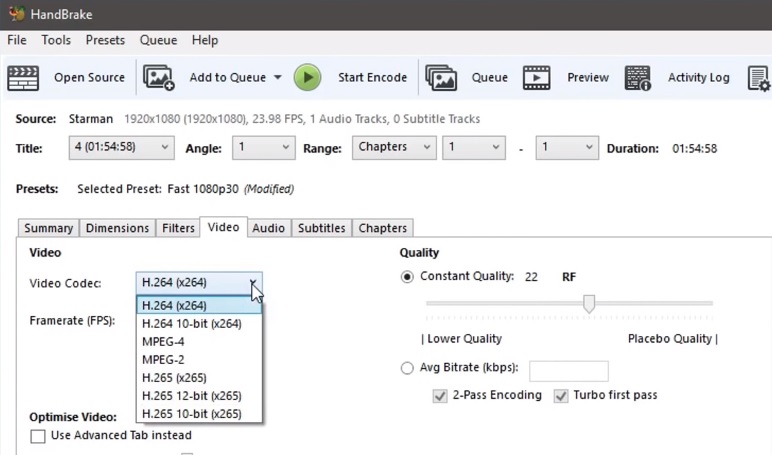Viewport: 772px width, 455px height.
Task: Click the Open Source button label
Action: click(89, 78)
